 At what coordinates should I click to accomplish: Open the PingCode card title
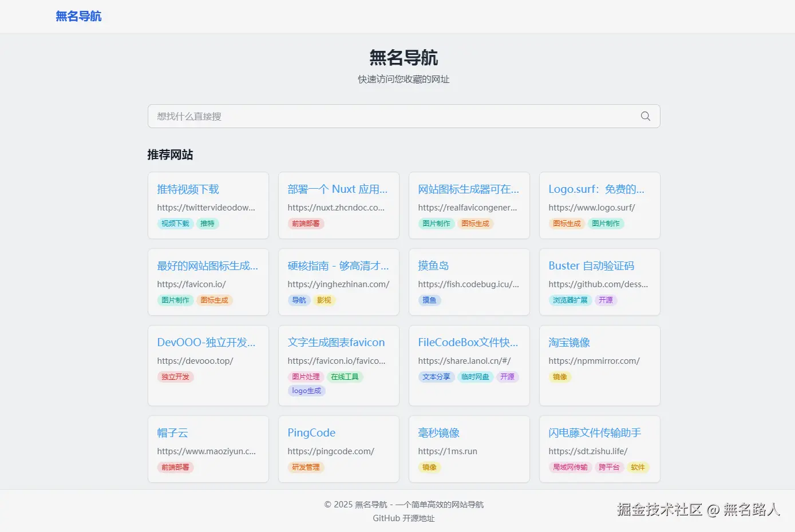(311, 433)
